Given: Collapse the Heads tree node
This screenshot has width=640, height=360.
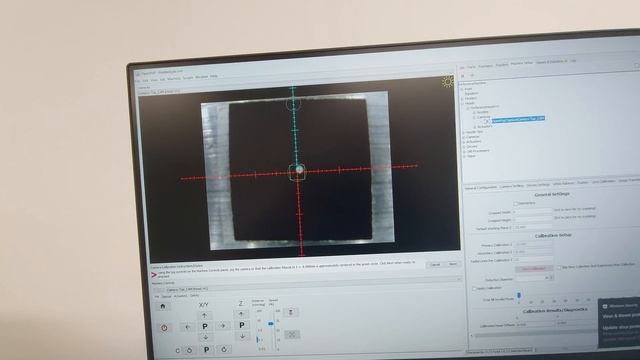Looking at the screenshot, I should click(462, 104).
